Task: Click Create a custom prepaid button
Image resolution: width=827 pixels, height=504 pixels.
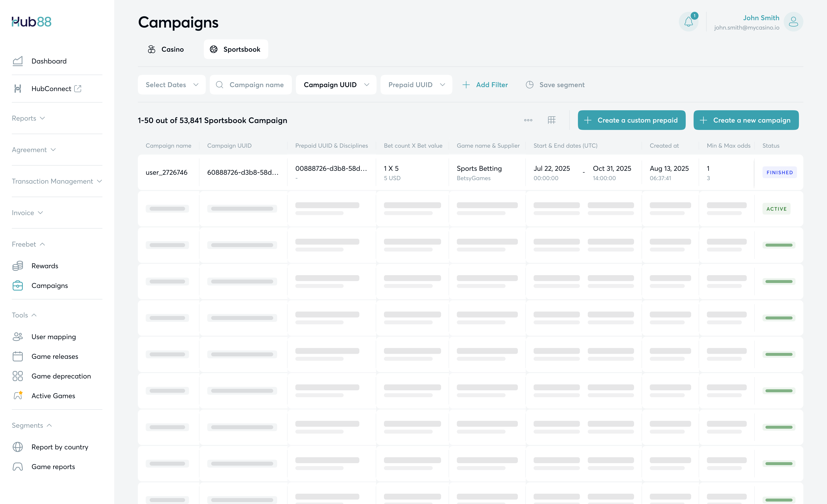Action: click(631, 120)
